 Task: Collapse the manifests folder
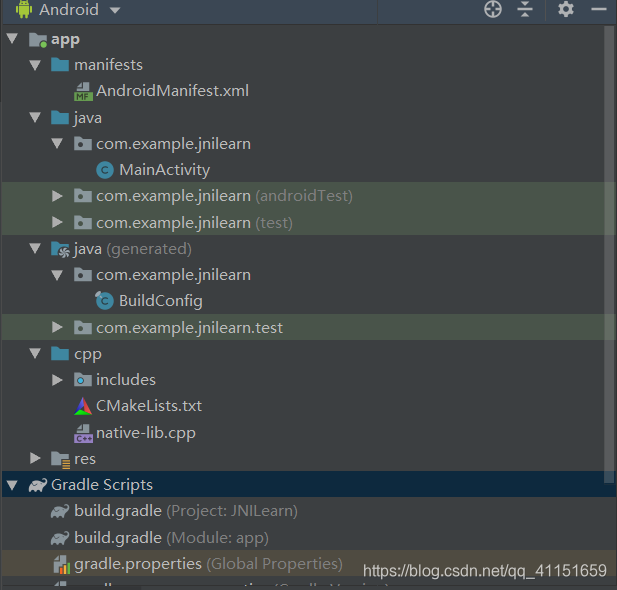point(35,65)
